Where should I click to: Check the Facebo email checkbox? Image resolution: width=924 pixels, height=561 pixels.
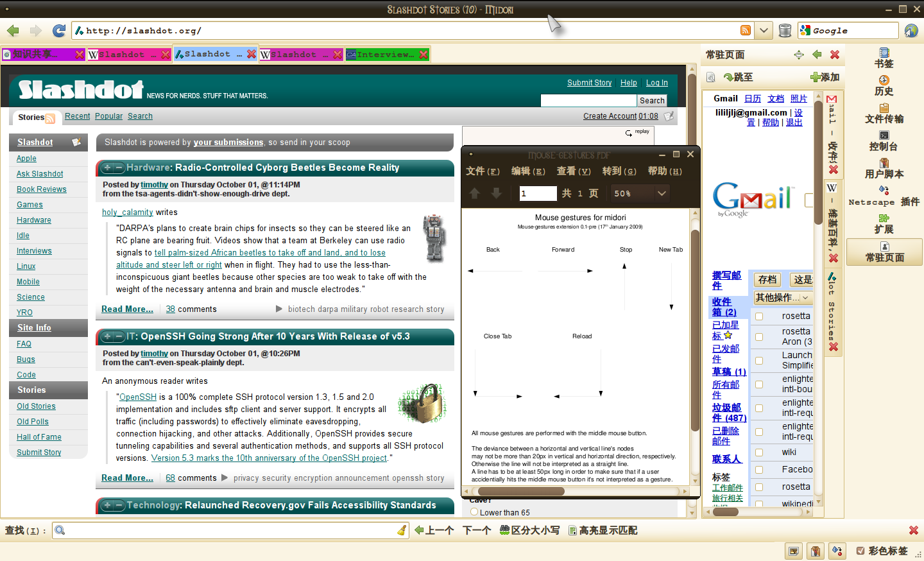tap(759, 470)
